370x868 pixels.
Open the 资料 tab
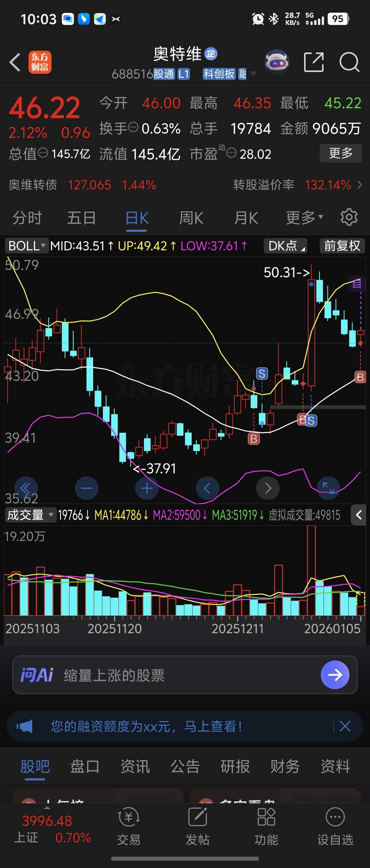point(335,767)
